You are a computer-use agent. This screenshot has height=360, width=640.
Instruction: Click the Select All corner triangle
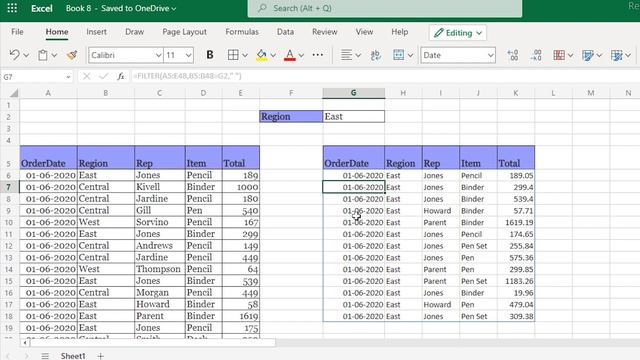pyautogui.click(x=14, y=93)
